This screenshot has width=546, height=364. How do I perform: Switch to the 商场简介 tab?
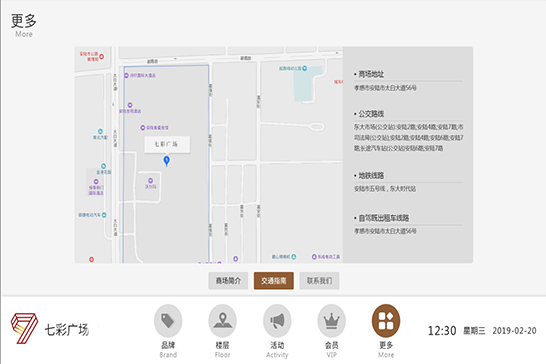tap(228, 281)
